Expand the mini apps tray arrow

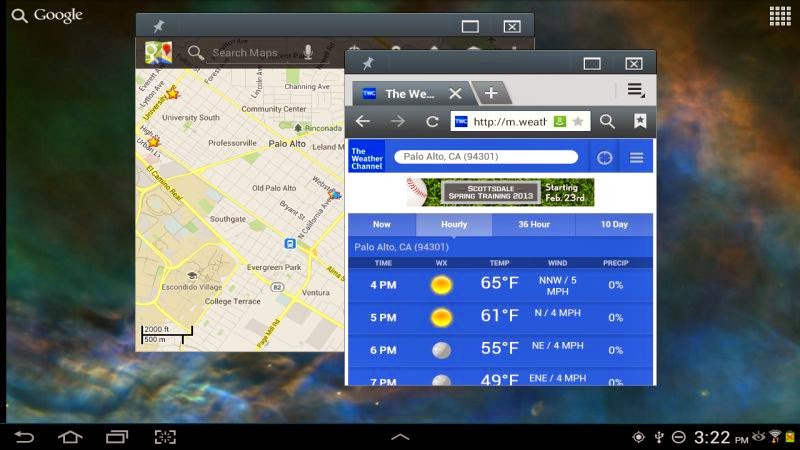click(400, 437)
